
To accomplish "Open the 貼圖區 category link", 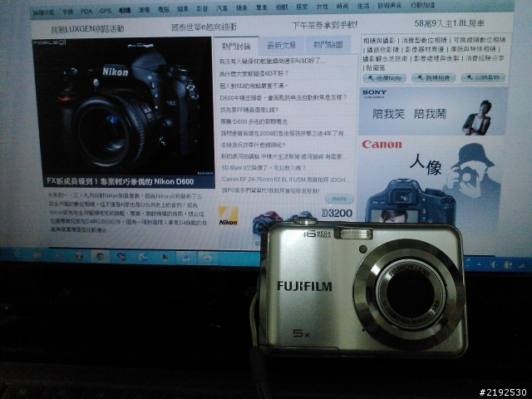I will click(x=376, y=68).
